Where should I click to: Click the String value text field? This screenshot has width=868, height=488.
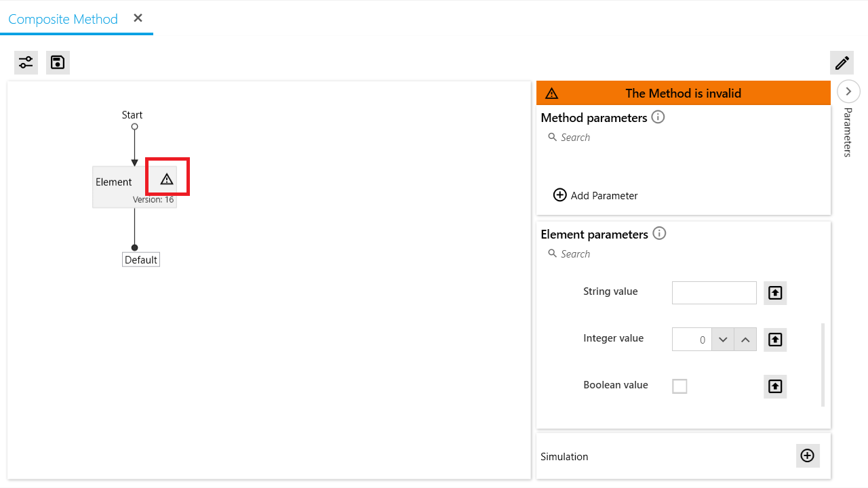point(713,293)
